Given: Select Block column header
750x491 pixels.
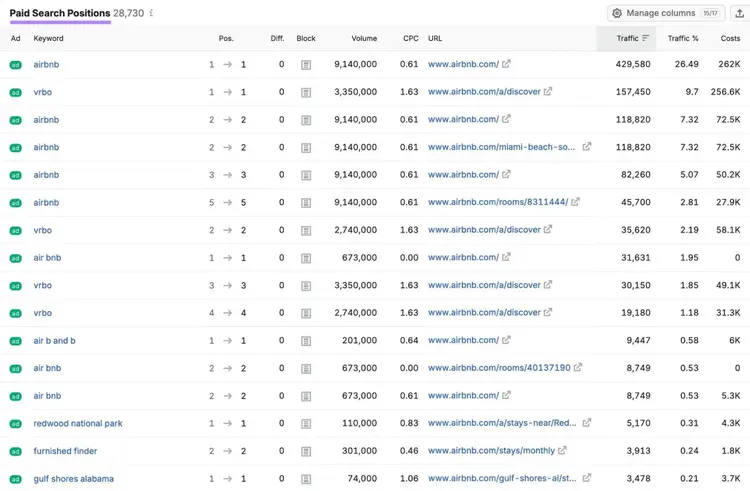Looking at the screenshot, I should (306, 38).
